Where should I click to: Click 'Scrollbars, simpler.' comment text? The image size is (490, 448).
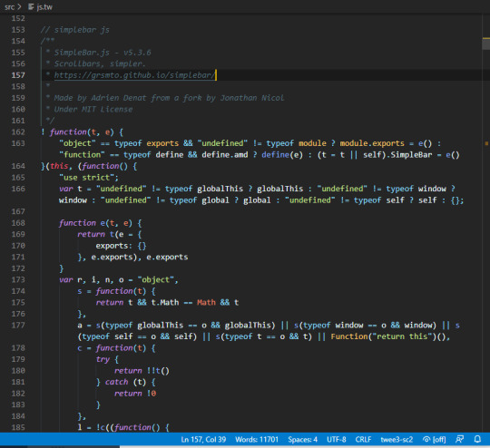click(x=100, y=63)
